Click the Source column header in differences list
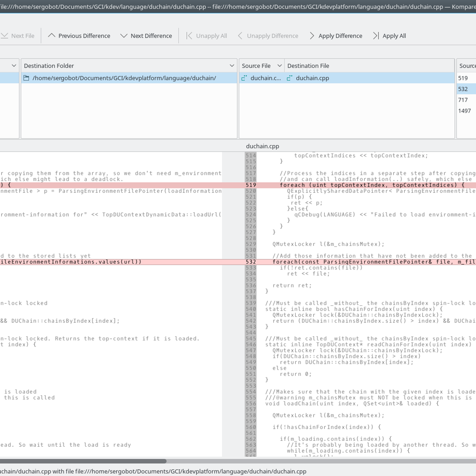 pyautogui.click(x=467, y=66)
